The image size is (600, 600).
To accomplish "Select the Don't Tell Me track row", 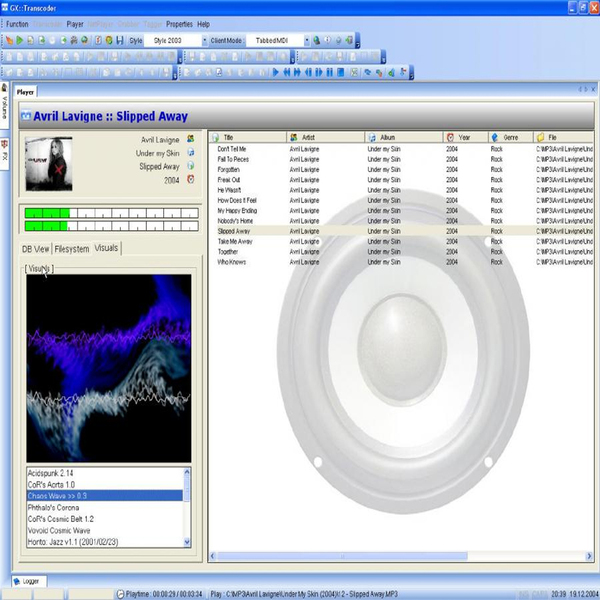I will pyautogui.click(x=401, y=149).
